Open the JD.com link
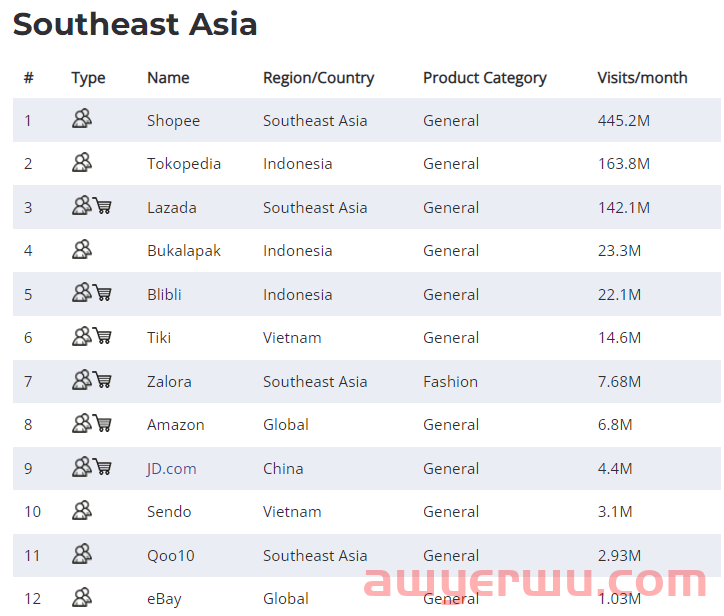Screen dimensions: 724x616 172,468
